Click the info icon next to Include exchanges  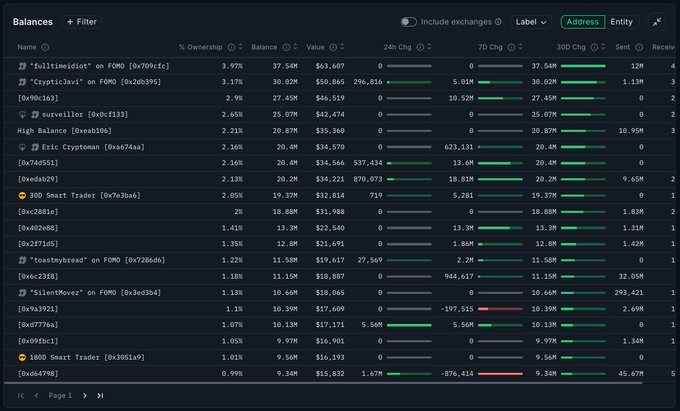coord(498,22)
